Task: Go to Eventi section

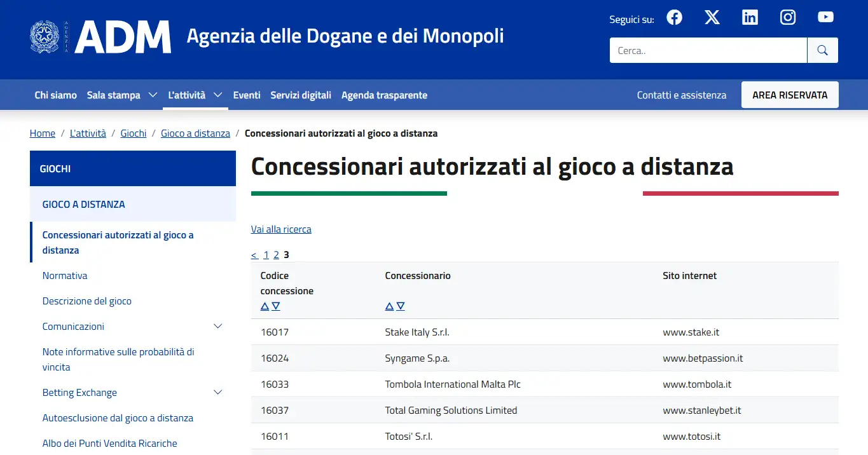Action: click(247, 95)
